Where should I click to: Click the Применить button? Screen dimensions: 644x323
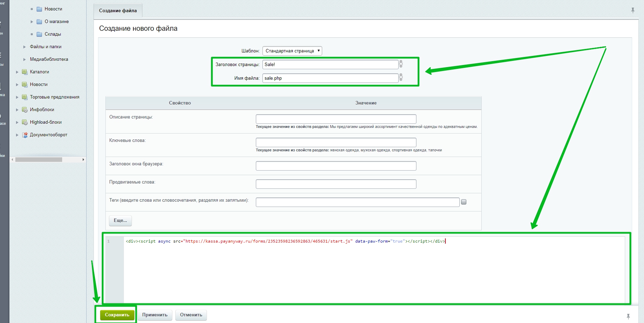pos(155,315)
